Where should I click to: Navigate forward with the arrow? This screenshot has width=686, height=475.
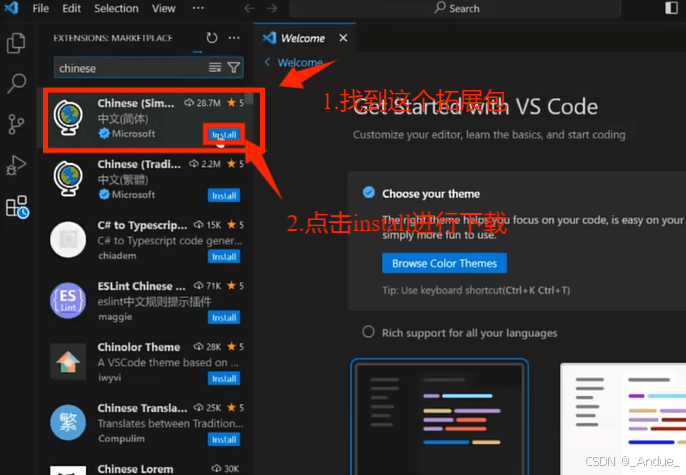point(272,8)
